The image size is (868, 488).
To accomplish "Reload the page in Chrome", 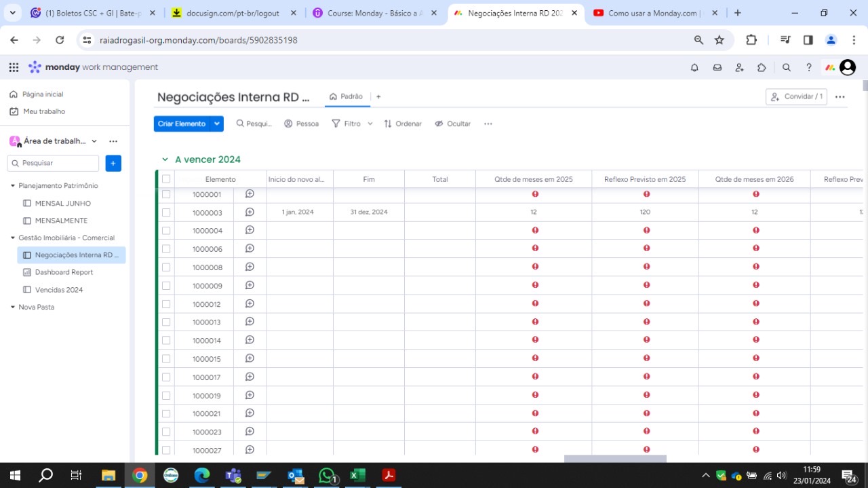I will tap(60, 40).
